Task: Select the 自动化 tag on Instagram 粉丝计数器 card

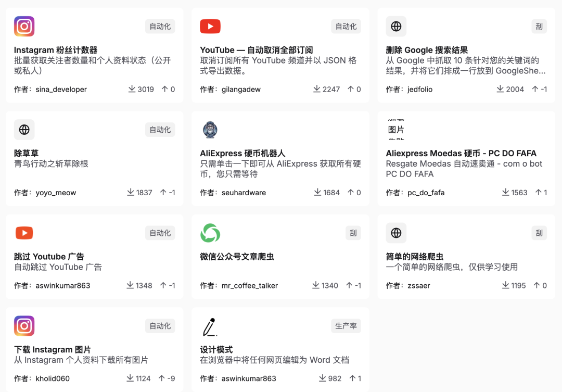Action: tap(160, 26)
